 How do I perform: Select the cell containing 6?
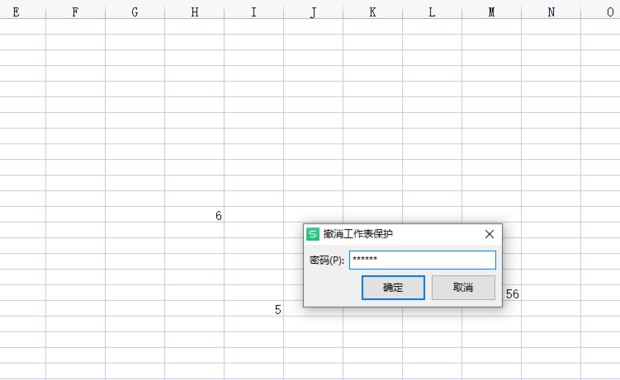(x=195, y=215)
